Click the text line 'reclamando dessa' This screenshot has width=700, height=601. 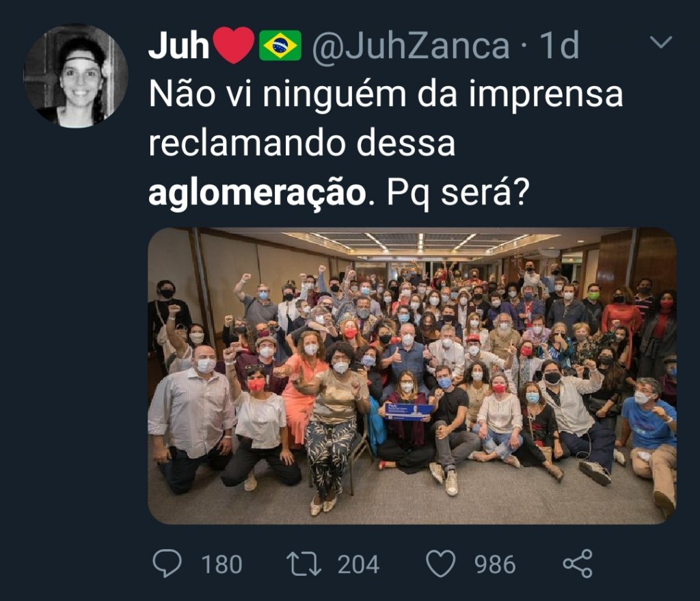coord(301,144)
